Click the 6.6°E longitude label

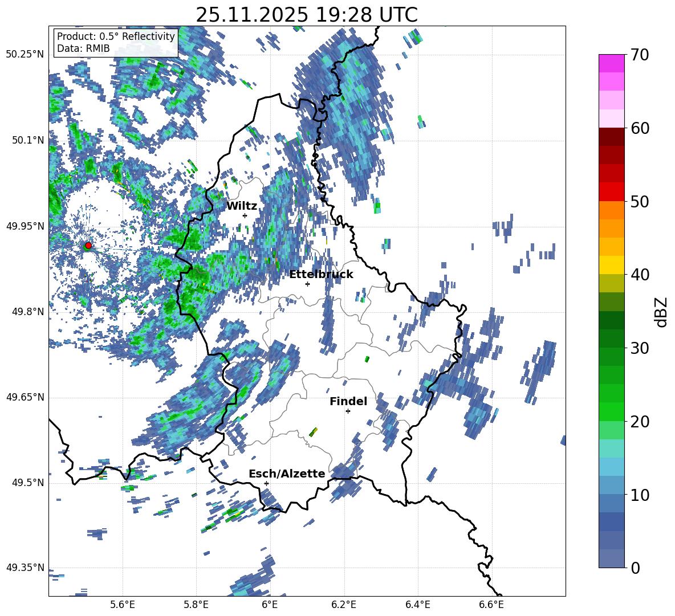[491, 605]
